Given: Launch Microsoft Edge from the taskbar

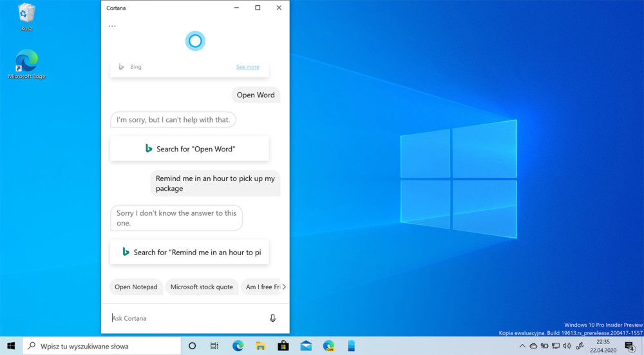Looking at the screenshot, I should pos(238,346).
